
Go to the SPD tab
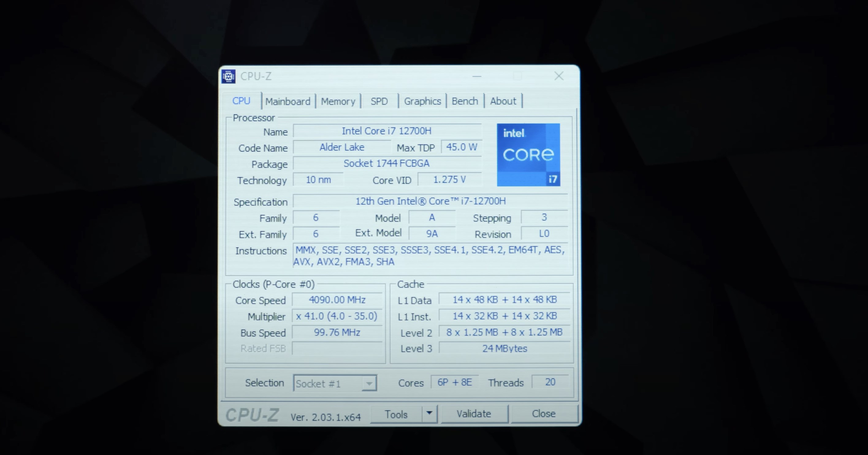tap(379, 101)
